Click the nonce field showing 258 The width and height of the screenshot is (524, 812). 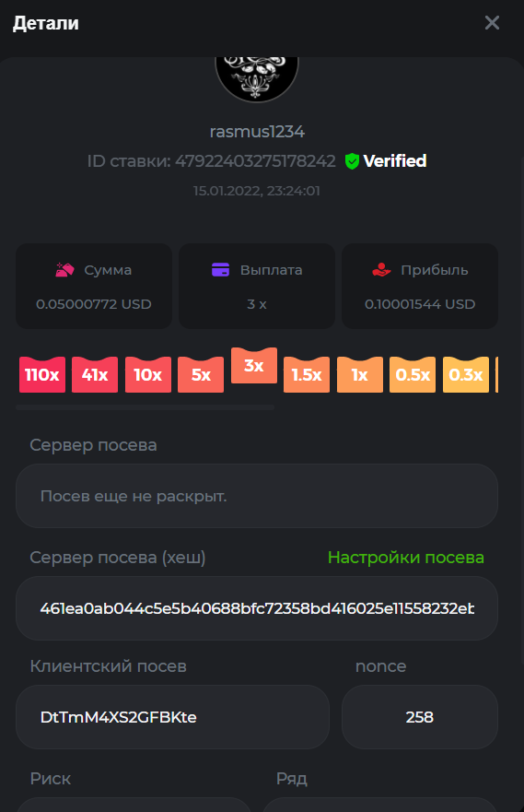pyautogui.click(x=420, y=717)
